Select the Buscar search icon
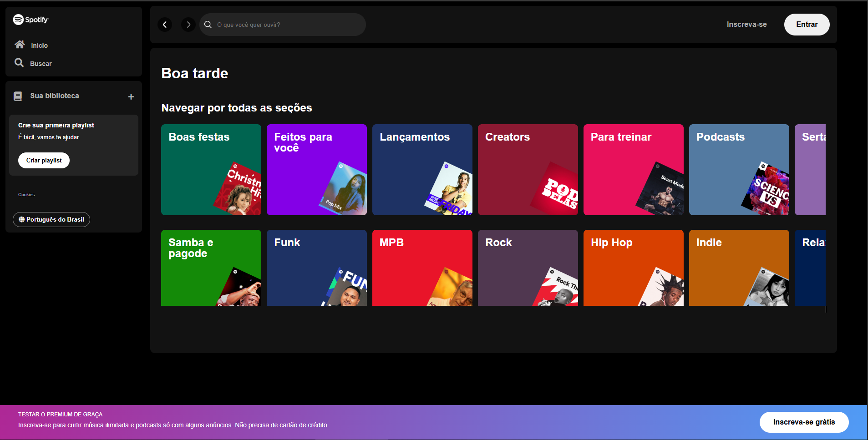This screenshot has width=868, height=440. coord(19,63)
